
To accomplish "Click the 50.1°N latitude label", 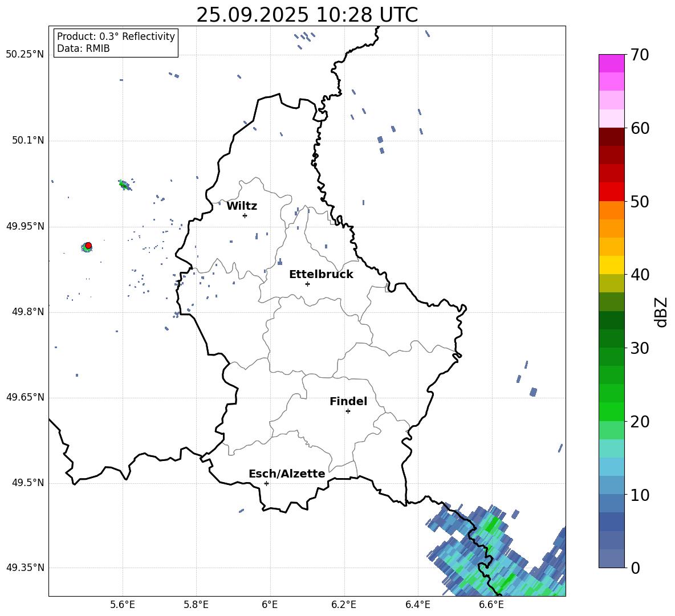I will [x=28, y=140].
